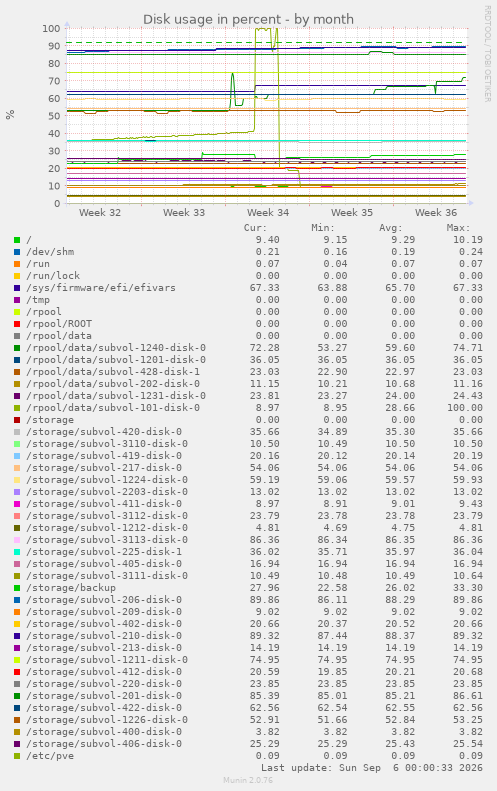This screenshot has width=497, height=791.
Task: Select /storage/subvol-3113-disk-0 label
Action: pos(107,540)
